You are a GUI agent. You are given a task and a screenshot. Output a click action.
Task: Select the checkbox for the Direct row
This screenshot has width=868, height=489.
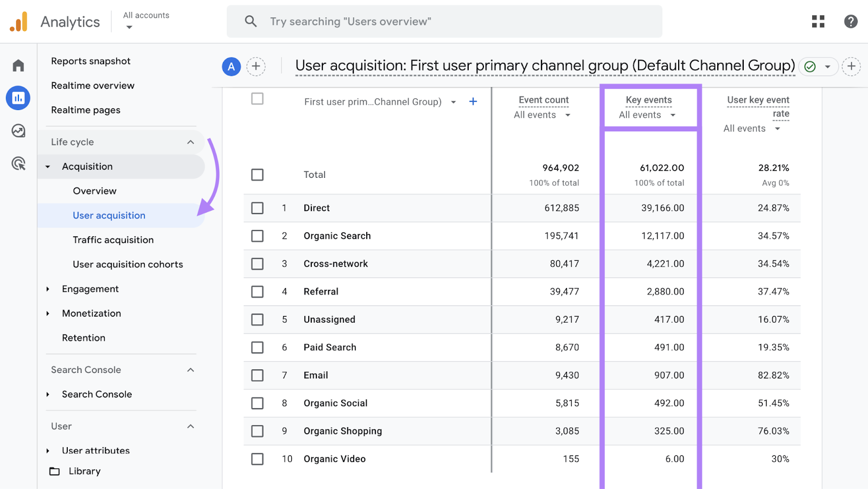point(257,208)
